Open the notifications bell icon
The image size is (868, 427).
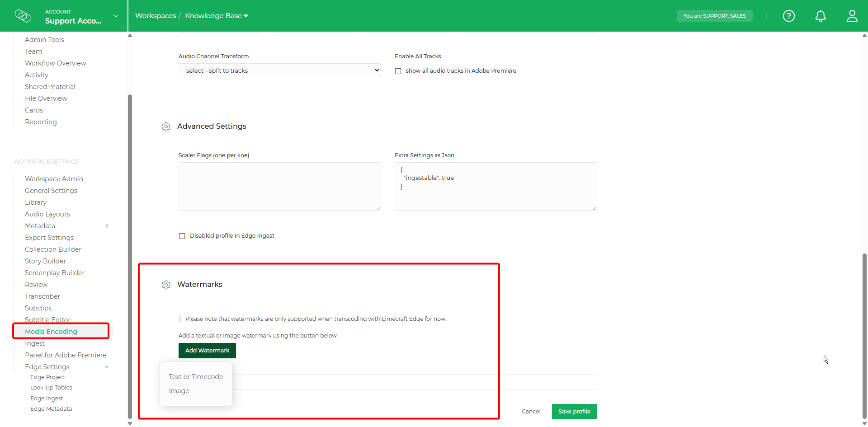[x=821, y=16]
